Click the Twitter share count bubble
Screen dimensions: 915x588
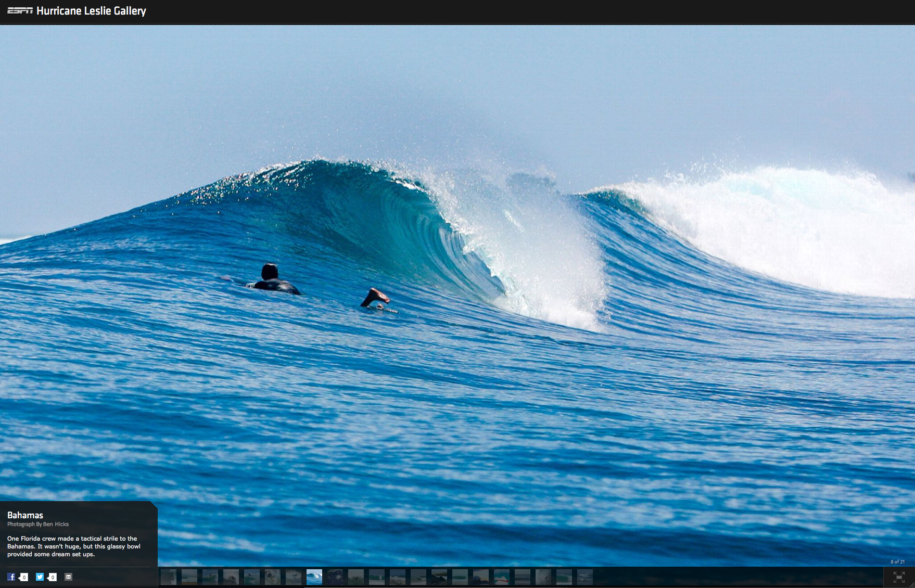coord(52,577)
